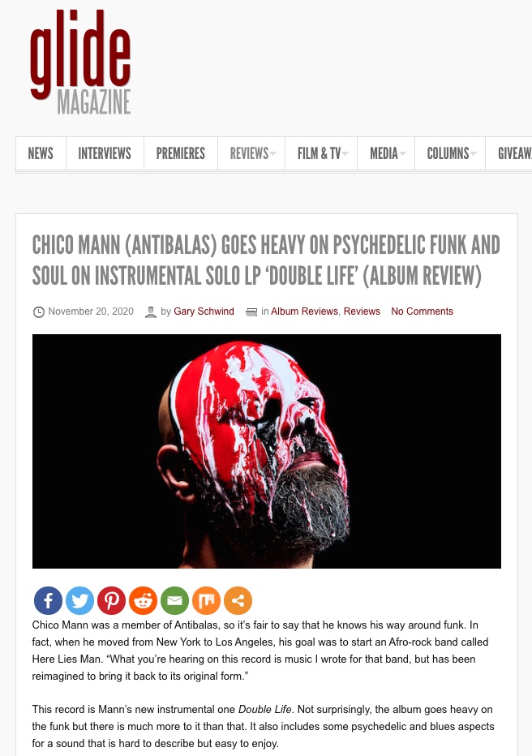Go to the News section
The height and width of the screenshot is (756, 532).
tap(41, 153)
